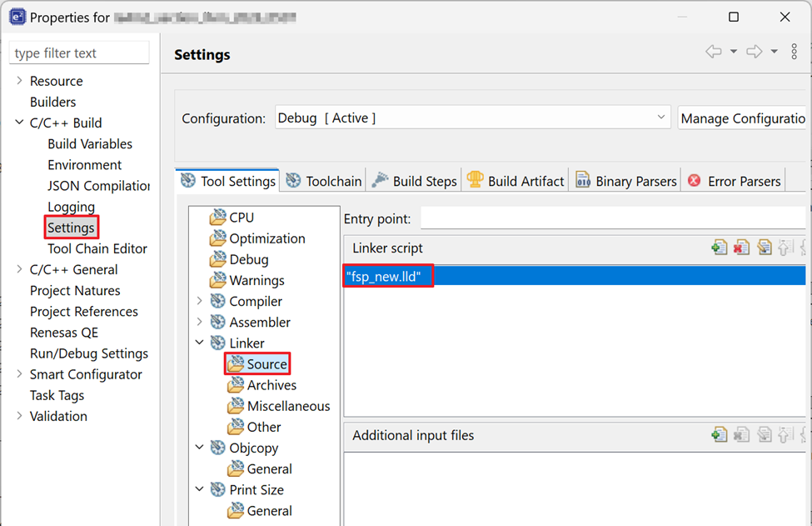812x526 pixels.
Task: Click the edit icon in Additional input files
Action: tap(764, 434)
